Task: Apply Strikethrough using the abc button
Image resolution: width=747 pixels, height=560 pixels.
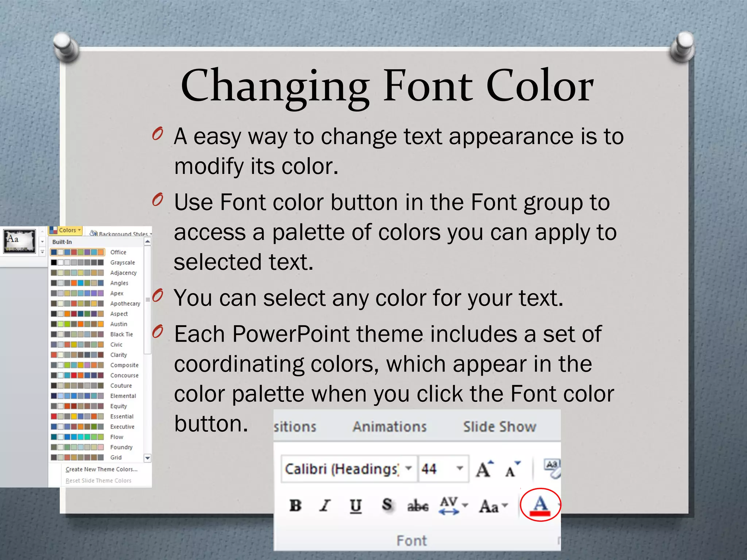Action: pos(418,506)
